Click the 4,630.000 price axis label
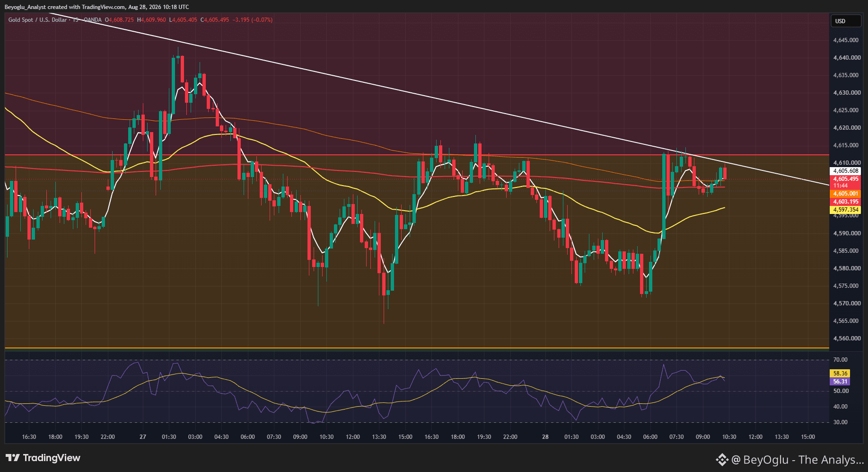 click(846, 93)
